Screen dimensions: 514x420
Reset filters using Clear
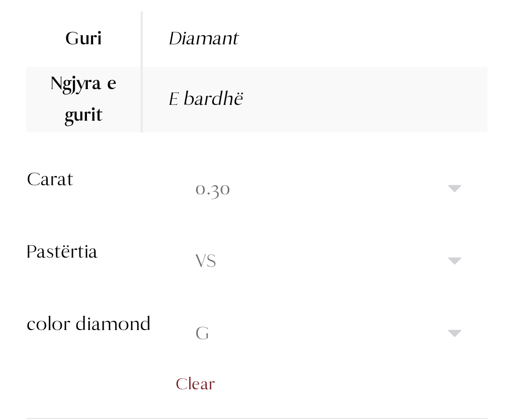(x=195, y=383)
